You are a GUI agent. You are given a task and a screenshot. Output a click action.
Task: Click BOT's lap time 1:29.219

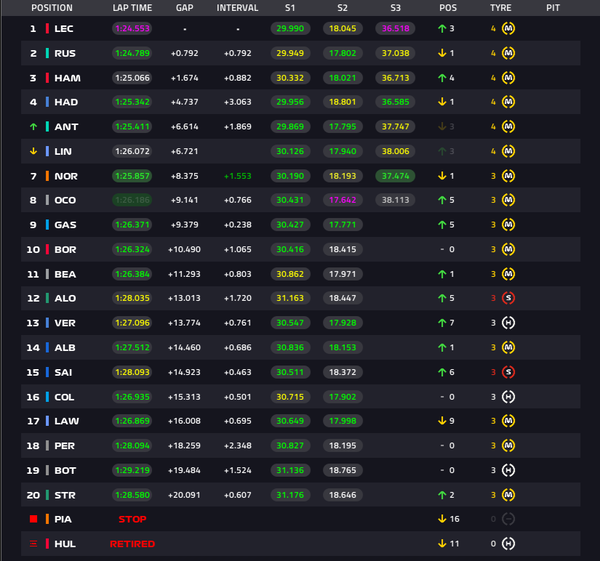click(132, 470)
